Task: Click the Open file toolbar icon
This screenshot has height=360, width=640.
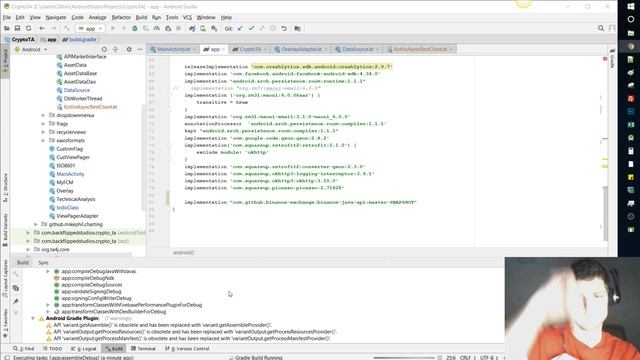Action: 7,28
